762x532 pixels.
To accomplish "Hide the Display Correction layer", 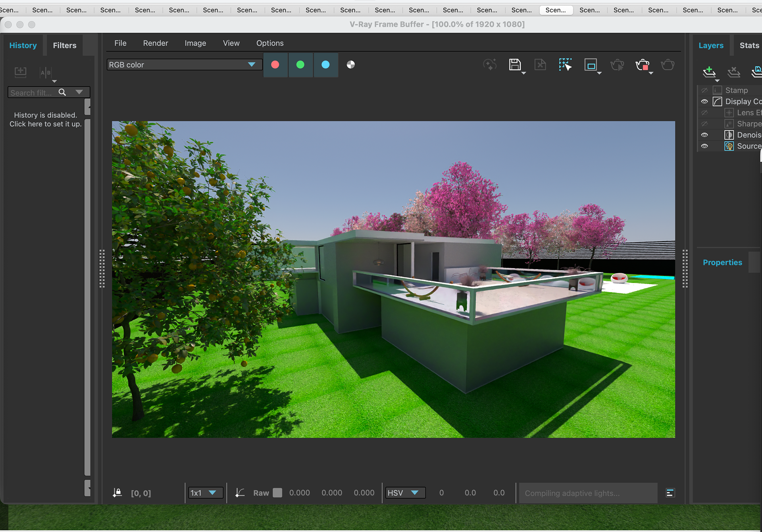I will pyautogui.click(x=704, y=102).
